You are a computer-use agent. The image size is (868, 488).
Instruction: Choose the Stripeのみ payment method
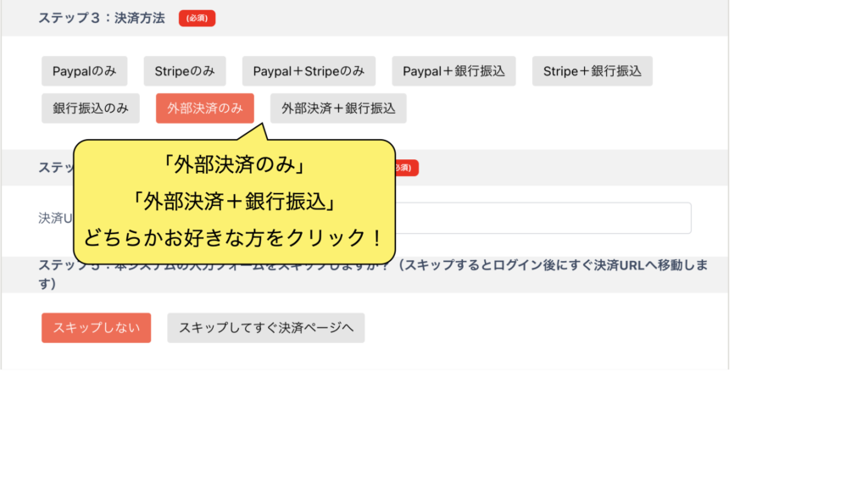click(x=185, y=71)
